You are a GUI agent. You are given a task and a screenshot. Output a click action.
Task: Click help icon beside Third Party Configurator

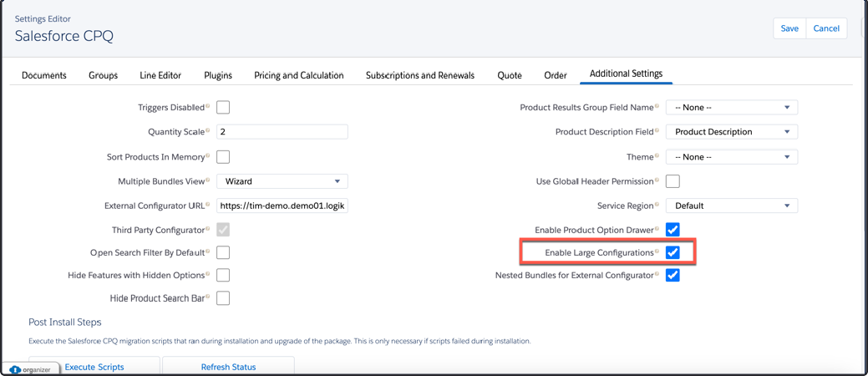point(207,228)
